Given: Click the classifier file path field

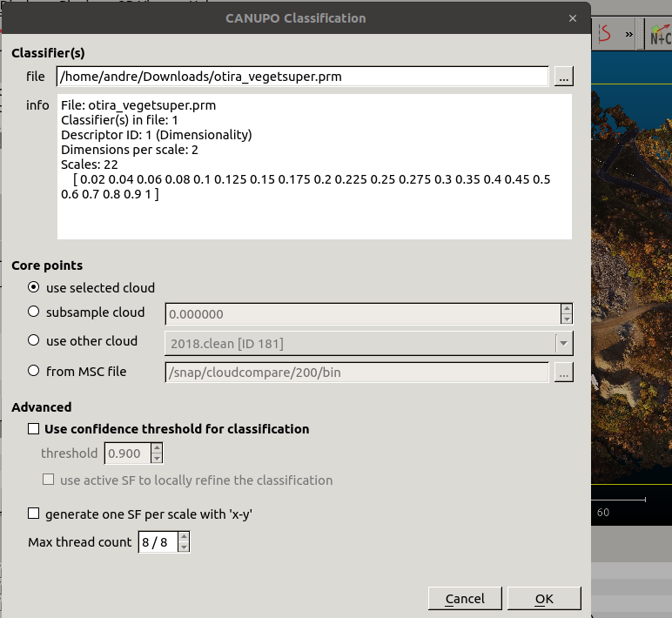Looking at the screenshot, I should click(x=302, y=77).
